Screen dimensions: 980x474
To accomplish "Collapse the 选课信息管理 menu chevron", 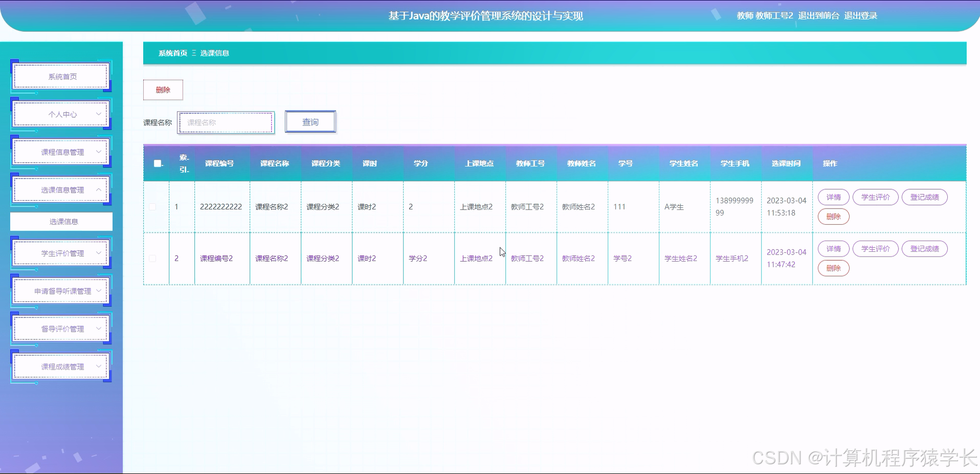I will coord(99,190).
